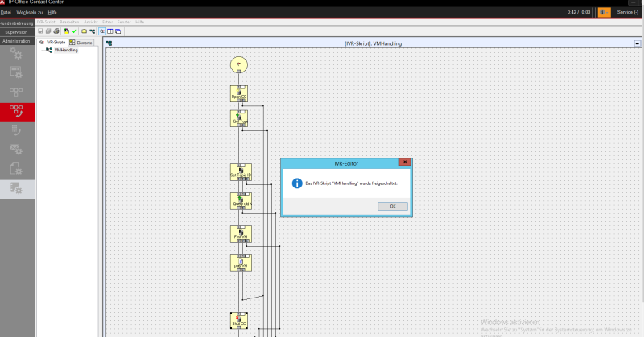Open the orange status dropdown button
This screenshot has width=644, height=337.
point(605,12)
